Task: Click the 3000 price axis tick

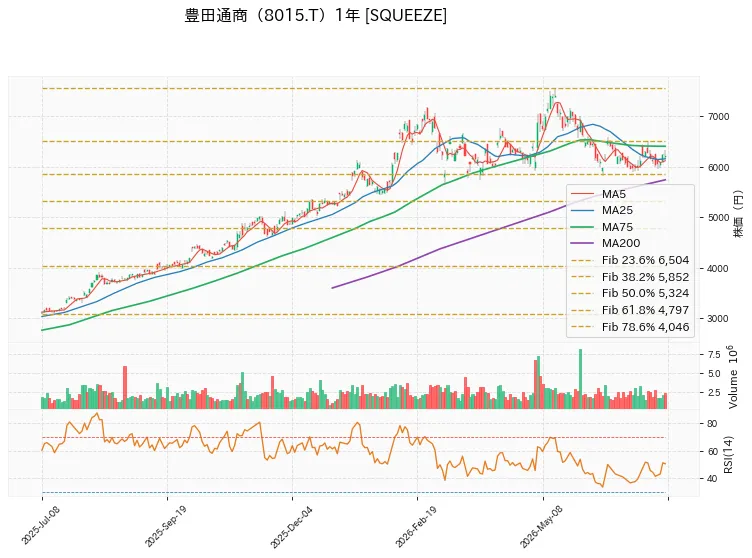Action: pos(716,319)
